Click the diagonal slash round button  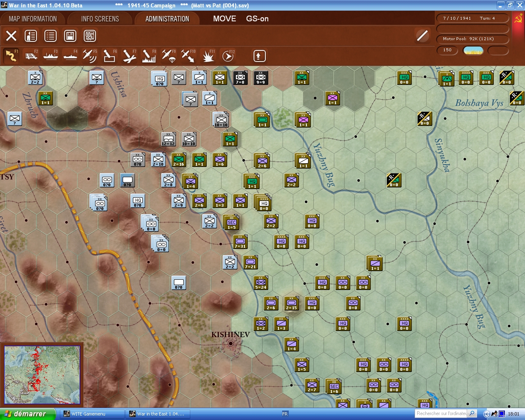point(422,36)
